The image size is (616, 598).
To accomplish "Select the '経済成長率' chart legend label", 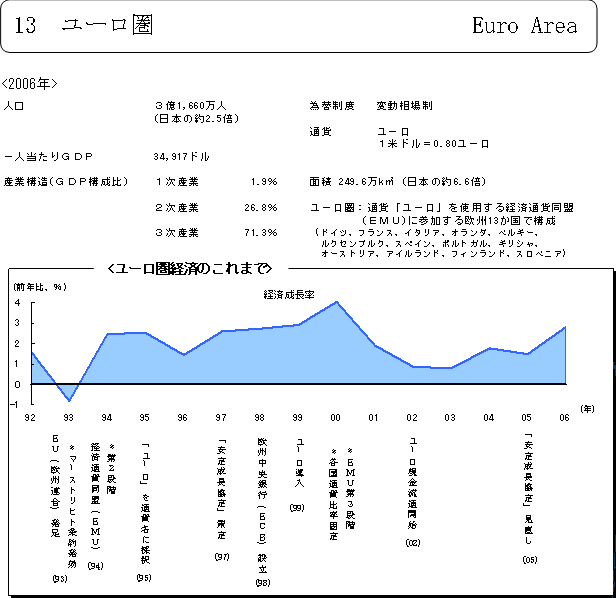I will coord(289,294).
